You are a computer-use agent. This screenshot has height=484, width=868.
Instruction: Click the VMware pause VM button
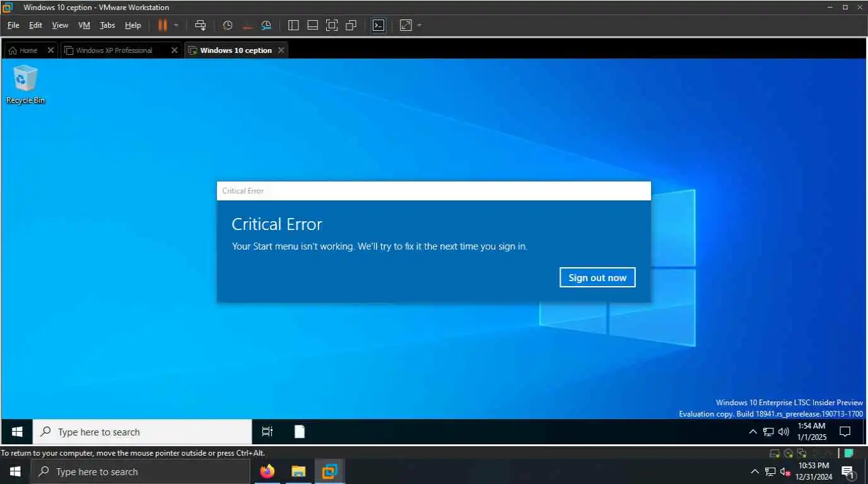point(162,25)
